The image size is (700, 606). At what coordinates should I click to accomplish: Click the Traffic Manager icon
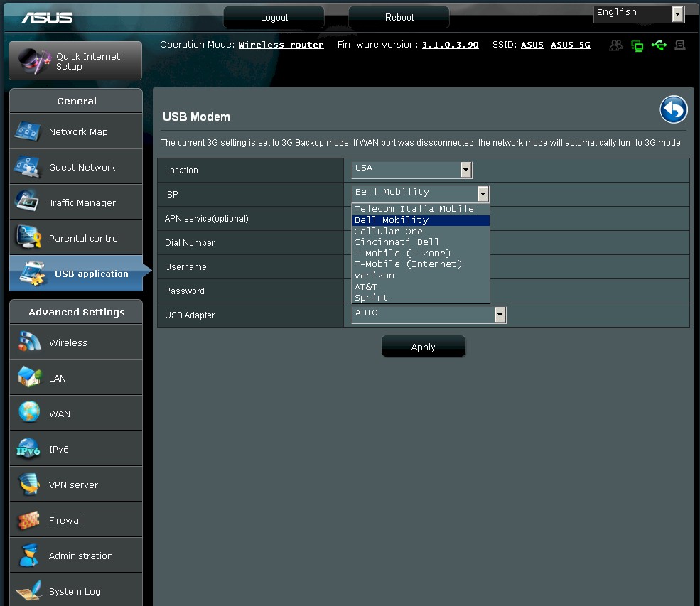[x=28, y=202]
